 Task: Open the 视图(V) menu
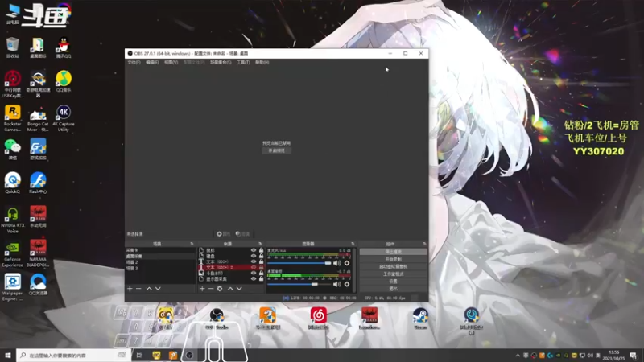click(171, 63)
